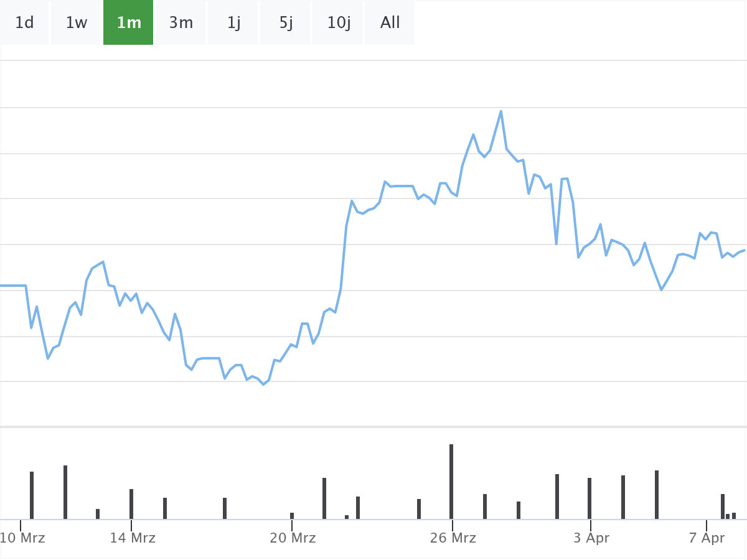Select the 20 Mrz axis label
The width and height of the screenshot is (747, 560).
point(293,538)
